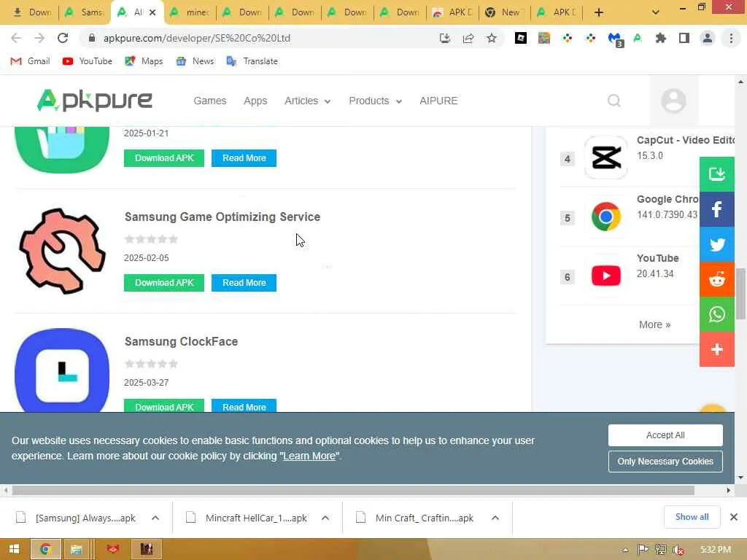
Task: Click Accept All cookies
Action: click(x=665, y=435)
